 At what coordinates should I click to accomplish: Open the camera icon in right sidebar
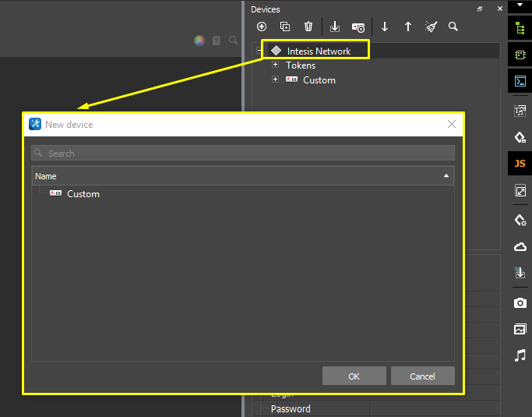click(x=520, y=302)
